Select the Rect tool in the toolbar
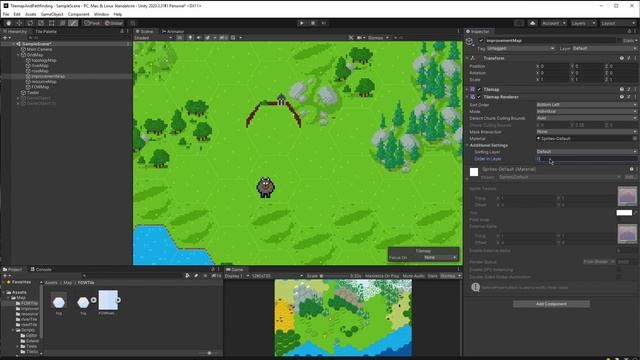This screenshot has height=360, width=640. coord(51,23)
